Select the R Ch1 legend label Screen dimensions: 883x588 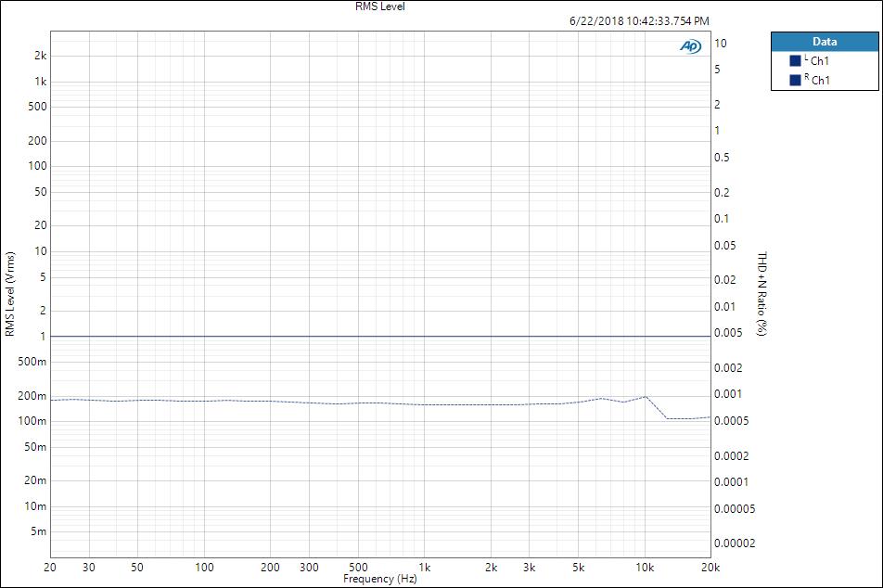817,80
